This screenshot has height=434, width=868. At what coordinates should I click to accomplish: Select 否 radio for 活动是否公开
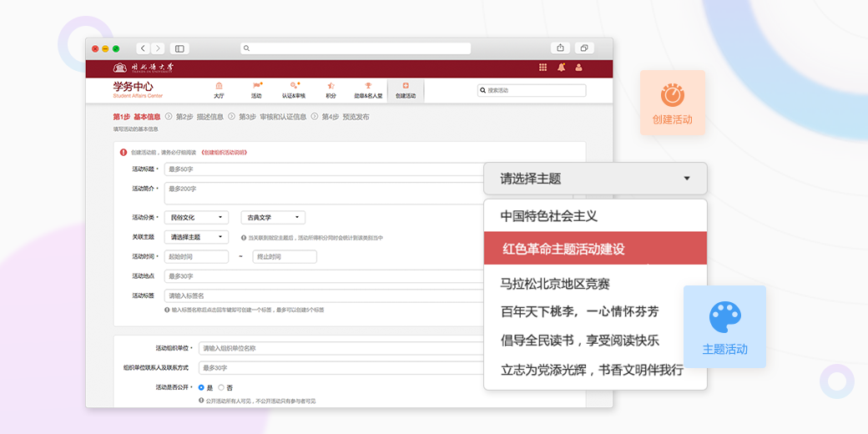pyautogui.click(x=221, y=387)
